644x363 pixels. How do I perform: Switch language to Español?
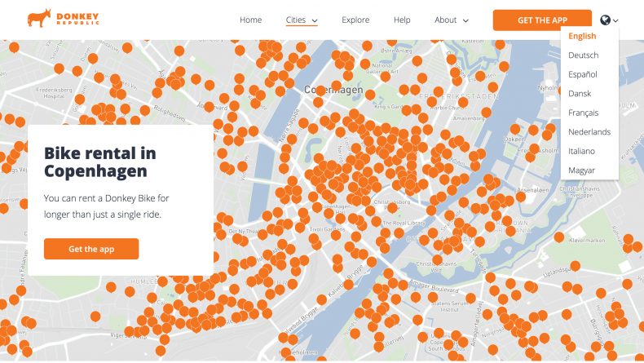point(582,74)
